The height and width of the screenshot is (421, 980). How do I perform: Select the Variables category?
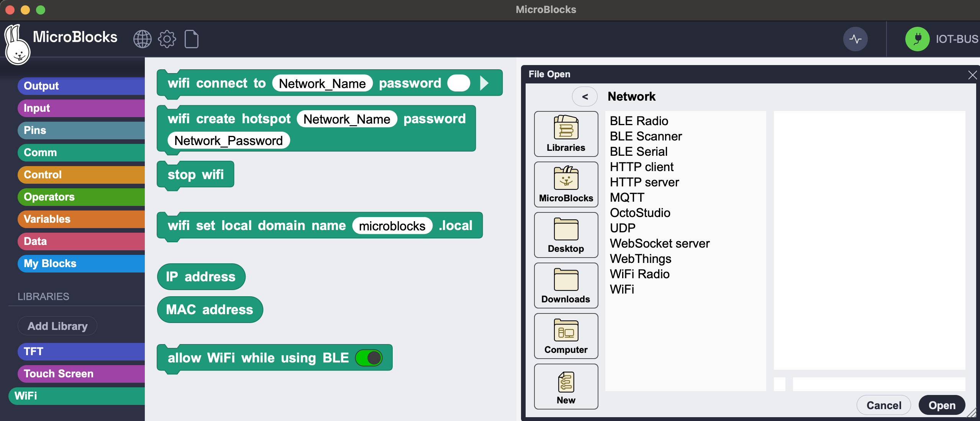[81, 219]
